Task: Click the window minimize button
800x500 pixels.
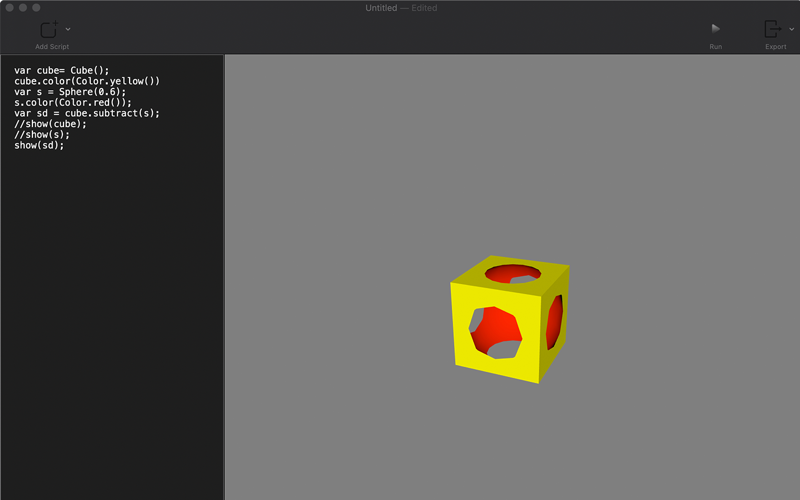Action: [22, 7]
